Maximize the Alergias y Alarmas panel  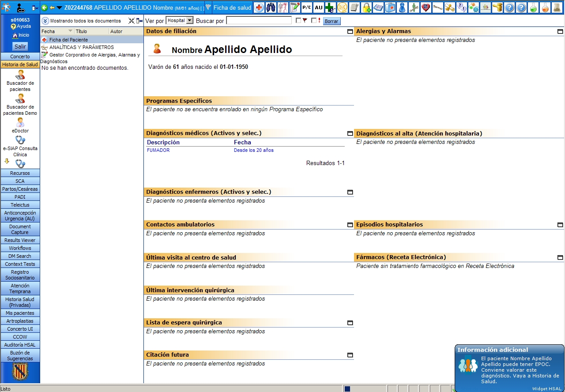click(x=560, y=32)
